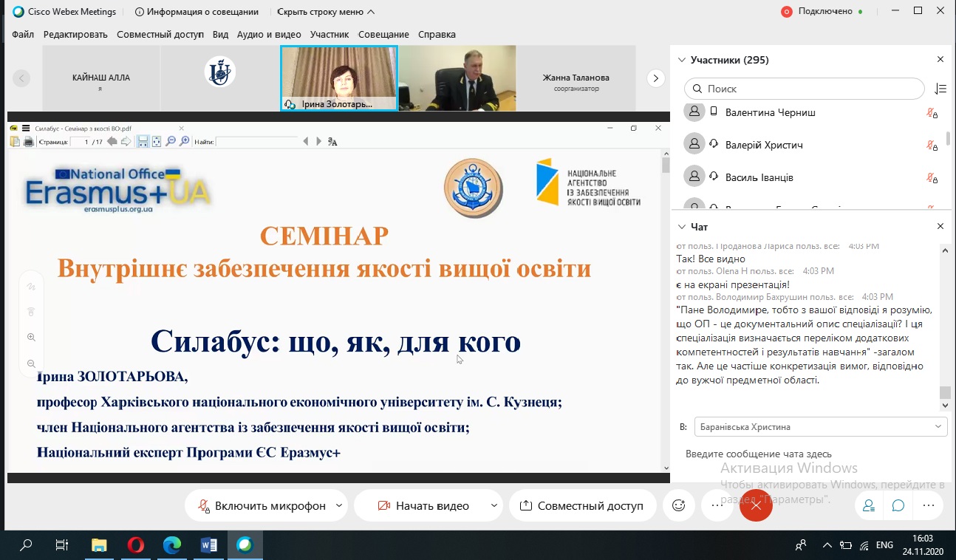Open the Редактировать menu
This screenshot has width=956, height=560.
(75, 35)
